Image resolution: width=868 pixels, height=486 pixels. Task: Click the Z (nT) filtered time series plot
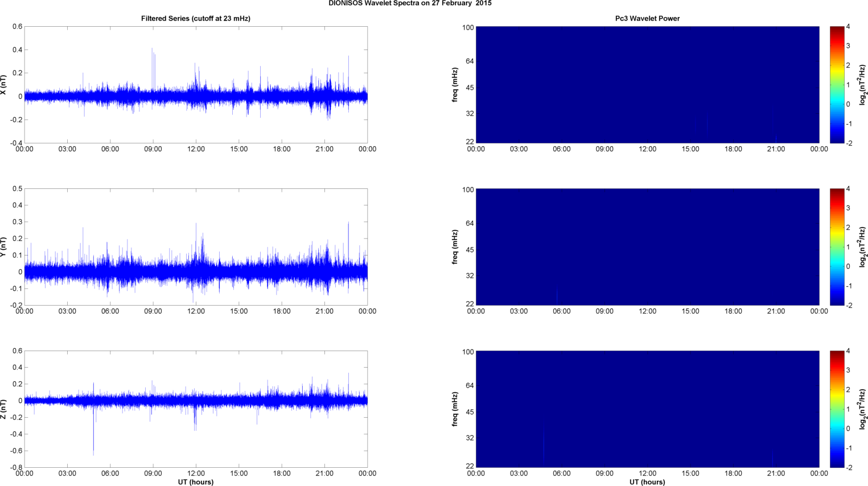point(196,409)
